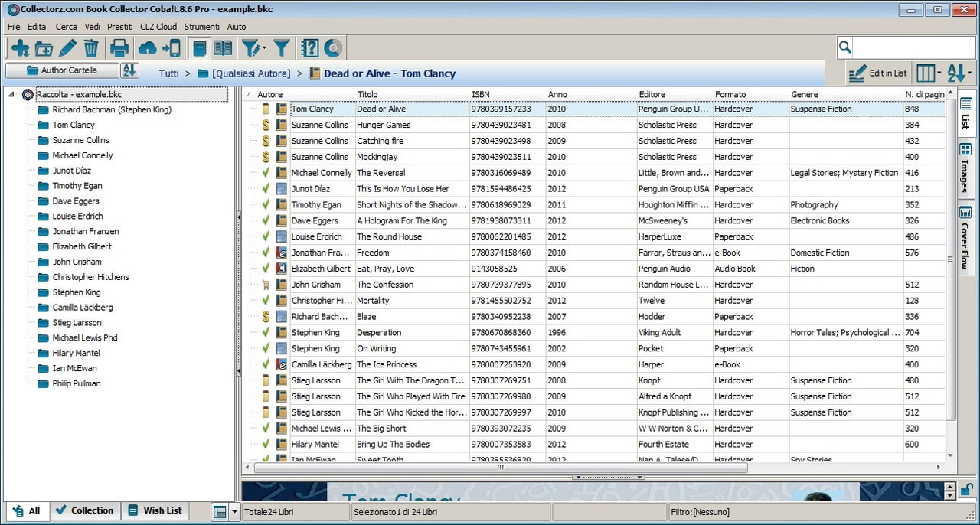Click the add book manually folder icon
This screenshot has width=980, height=525.
pyautogui.click(x=44, y=48)
